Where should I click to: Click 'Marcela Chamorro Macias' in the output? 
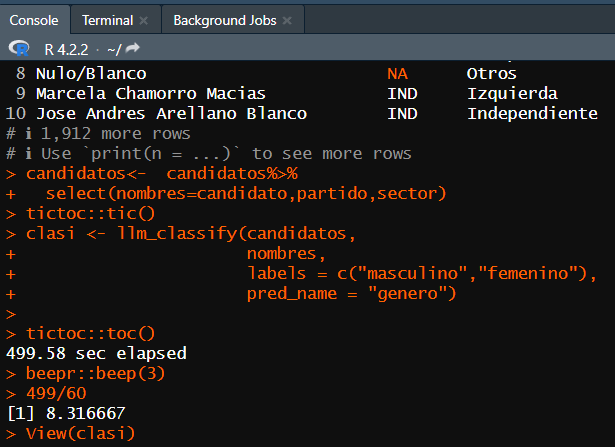[151, 93]
